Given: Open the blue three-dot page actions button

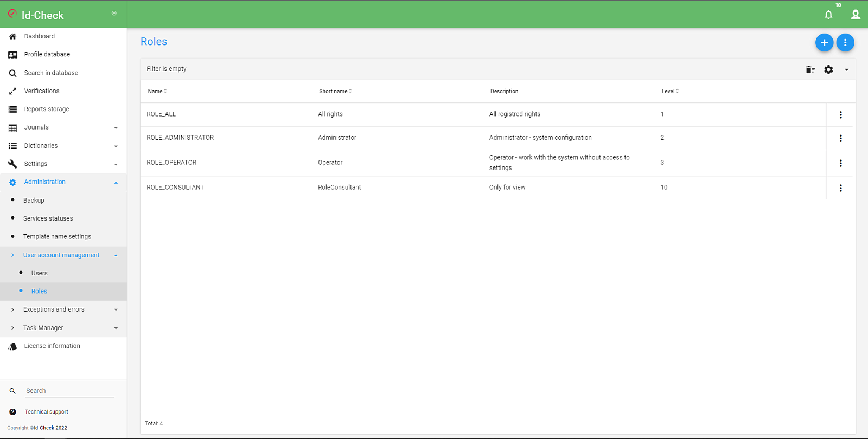Looking at the screenshot, I should tap(845, 42).
